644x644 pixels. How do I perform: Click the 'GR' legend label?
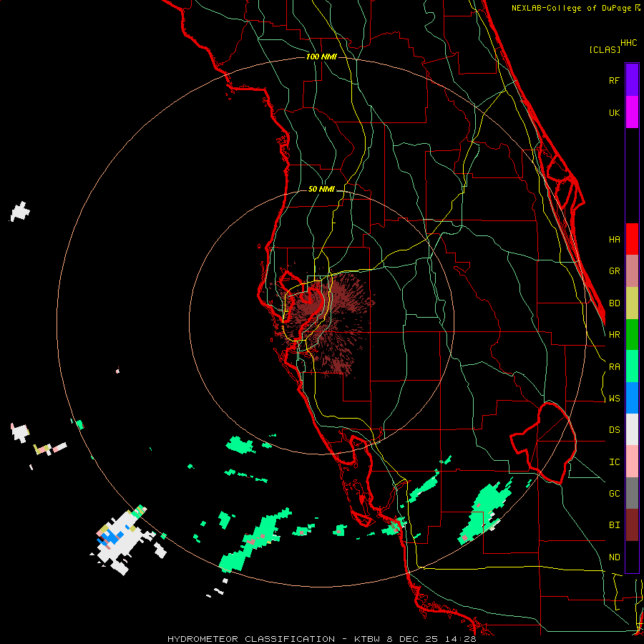pos(614,271)
